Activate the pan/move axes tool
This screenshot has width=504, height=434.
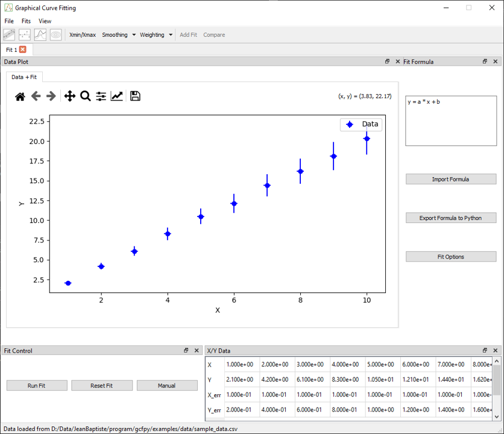70,96
